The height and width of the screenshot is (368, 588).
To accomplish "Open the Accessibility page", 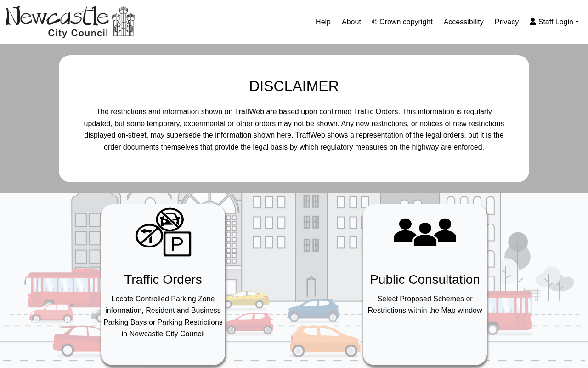I will click(464, 22).
